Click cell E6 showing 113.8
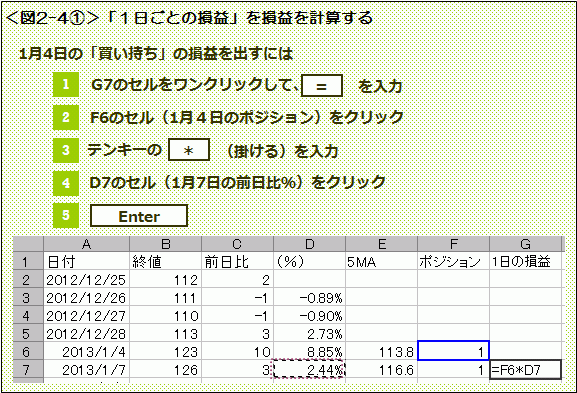Image resolution: width=577 pixels, height=393 pixels. pyautogui.click(x=382, y=352)
